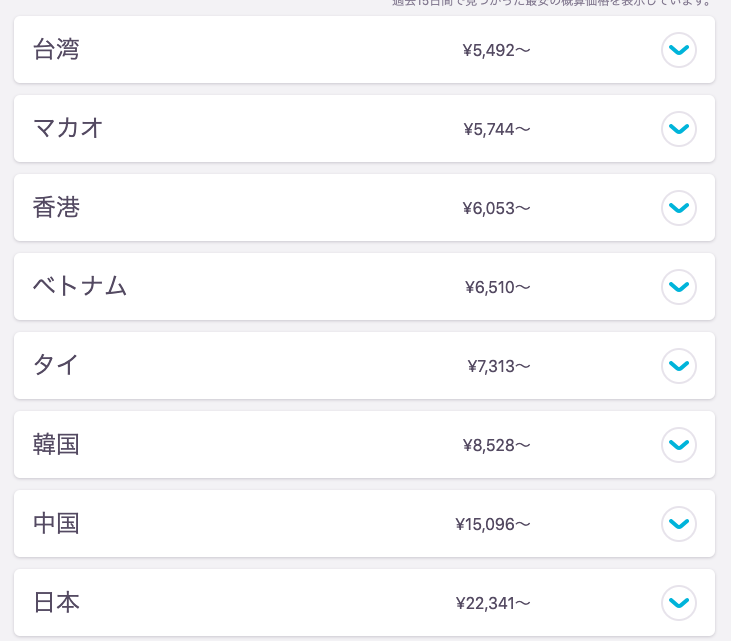Expand the ベトナム row chevron
Viewport: 731px width, 641px height.
(679, 287)
